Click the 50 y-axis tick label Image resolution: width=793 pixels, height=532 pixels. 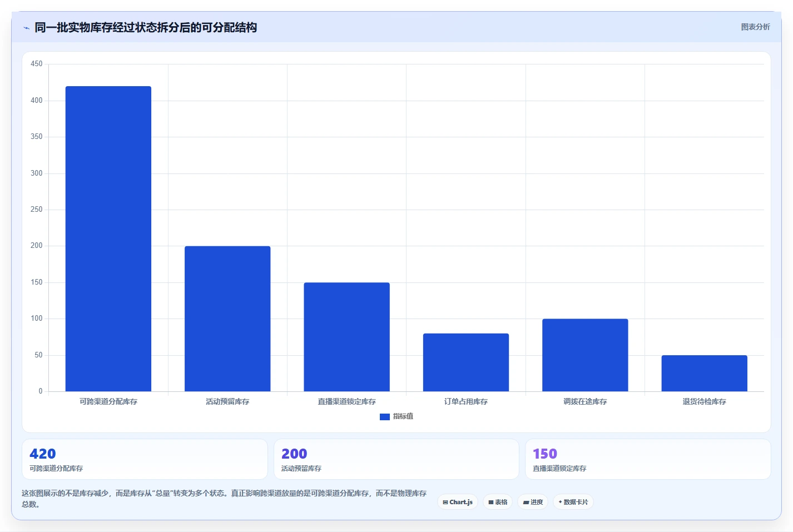coord(38,355)
